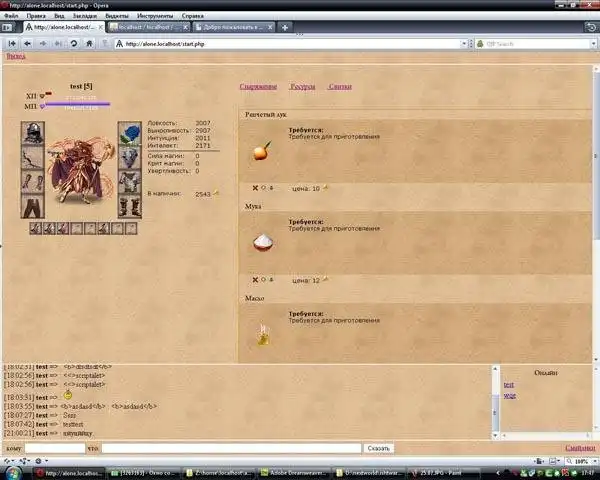Close the alone.localhost tab

(101, 27)
